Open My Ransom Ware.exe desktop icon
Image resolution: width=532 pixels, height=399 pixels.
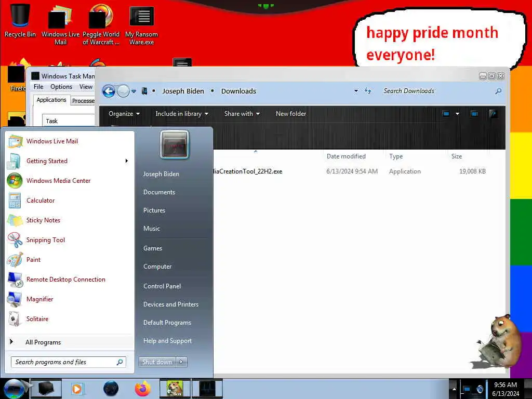pos(141,24)
